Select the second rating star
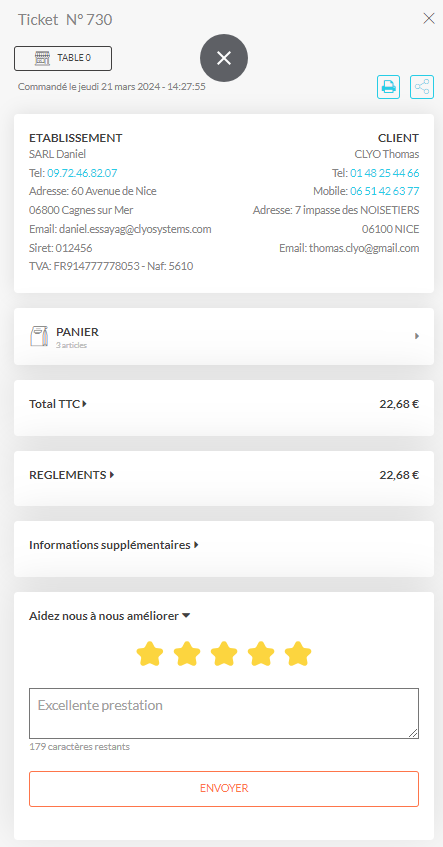Viewport: 443px width, 847px height. point(187,654)
